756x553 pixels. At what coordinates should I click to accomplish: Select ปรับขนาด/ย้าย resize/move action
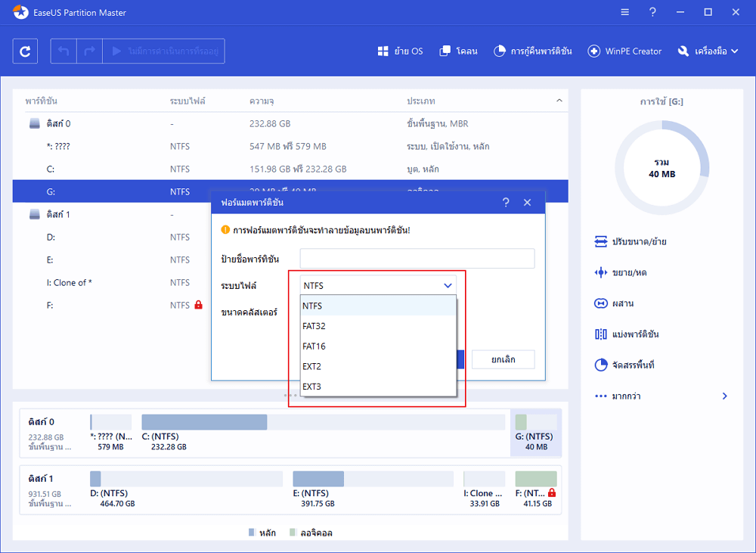point(631,241)
